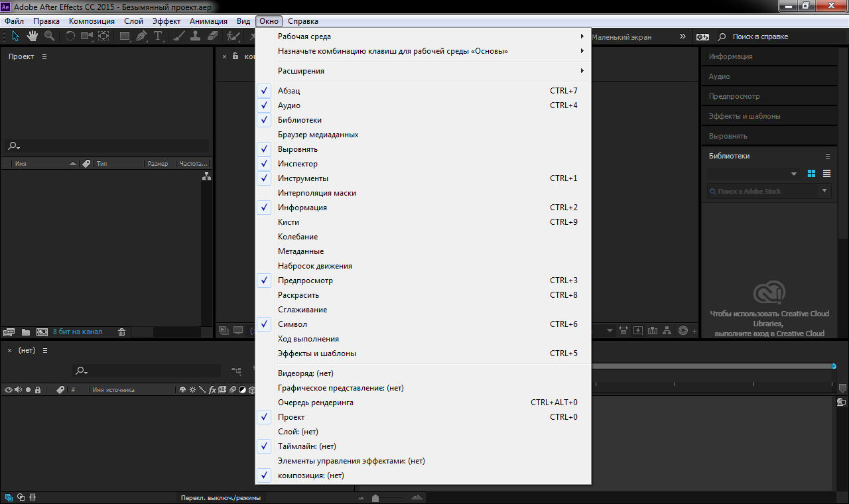Select the Brush tool in toolbar

(x=179, y=36)
